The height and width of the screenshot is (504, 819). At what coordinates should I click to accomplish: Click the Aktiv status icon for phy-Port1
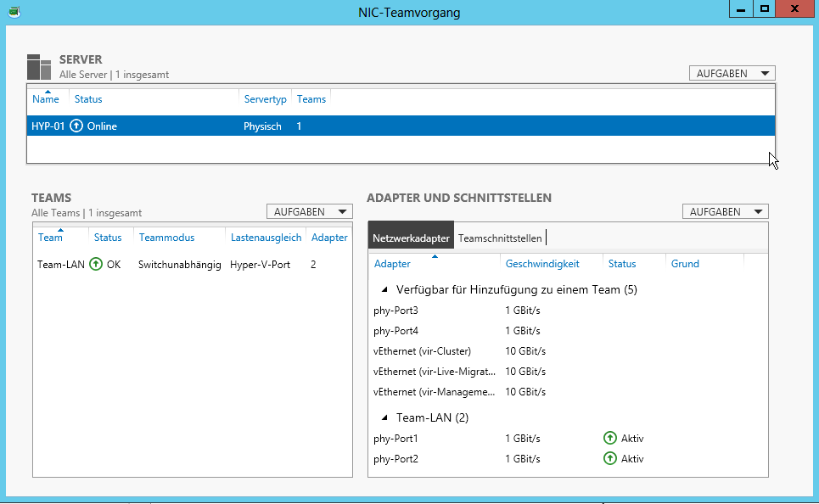pyautogui.click(x=610, y=438)
